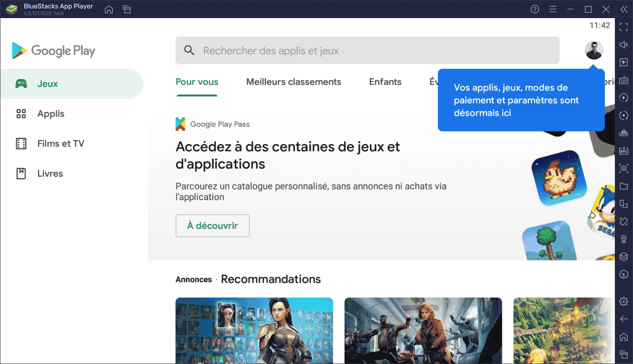Toggle fullscreen mode in BlueStacks
This screenshot has height=364, width=633.
pyautogui.click(x=624, y=27)
